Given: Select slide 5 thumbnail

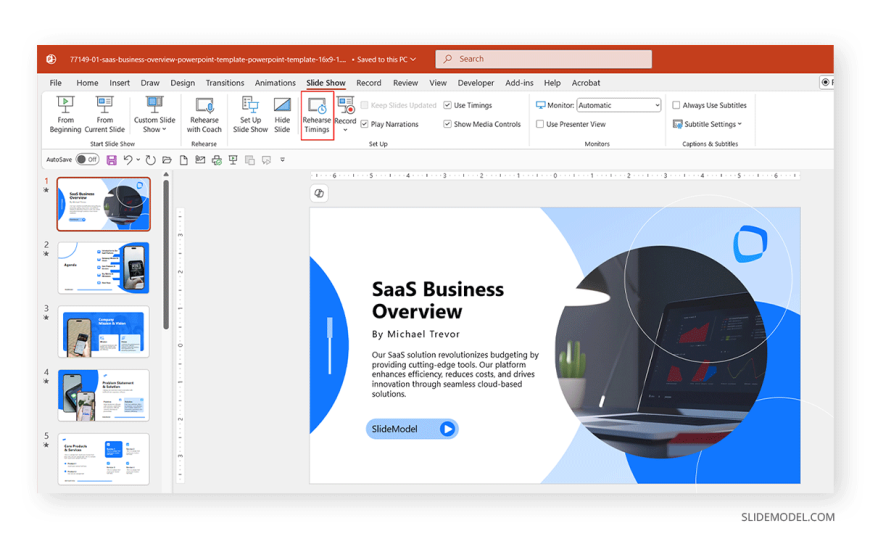Looking at the screenshot, I should tap(104, 459).
